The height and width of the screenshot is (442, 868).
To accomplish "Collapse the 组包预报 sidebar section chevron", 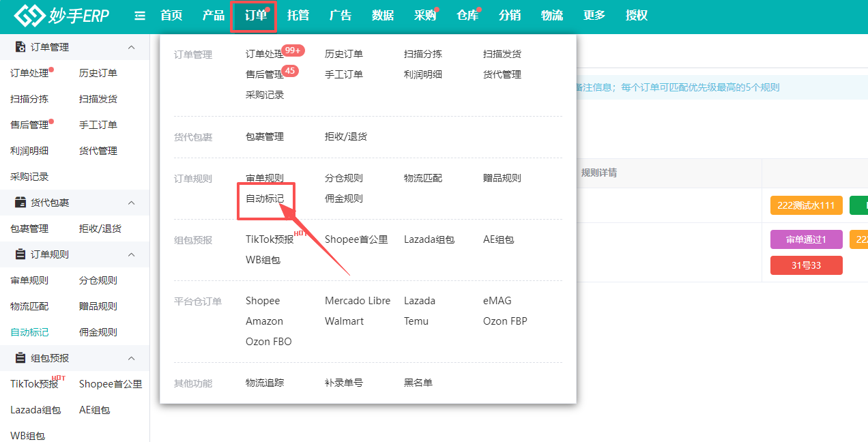I will (132, 358).
